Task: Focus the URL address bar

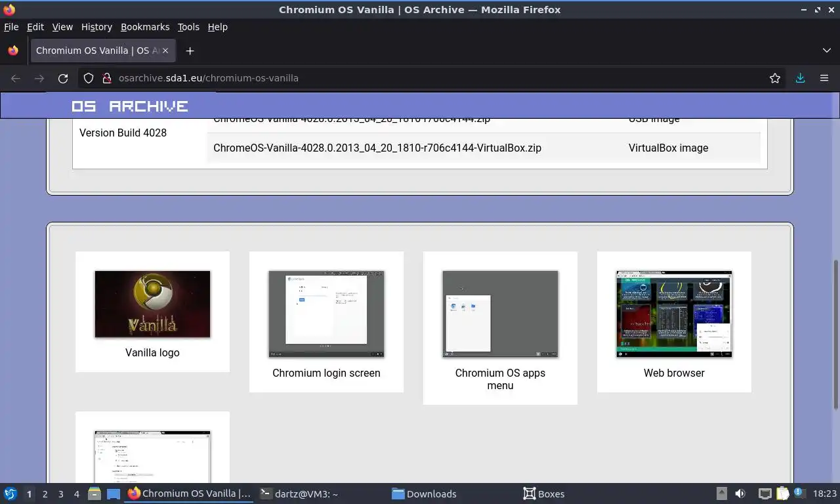Action: point(433,78)
